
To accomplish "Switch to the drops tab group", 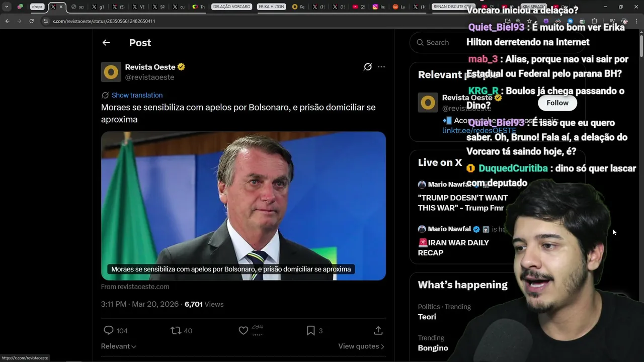I will click(37, 7).
